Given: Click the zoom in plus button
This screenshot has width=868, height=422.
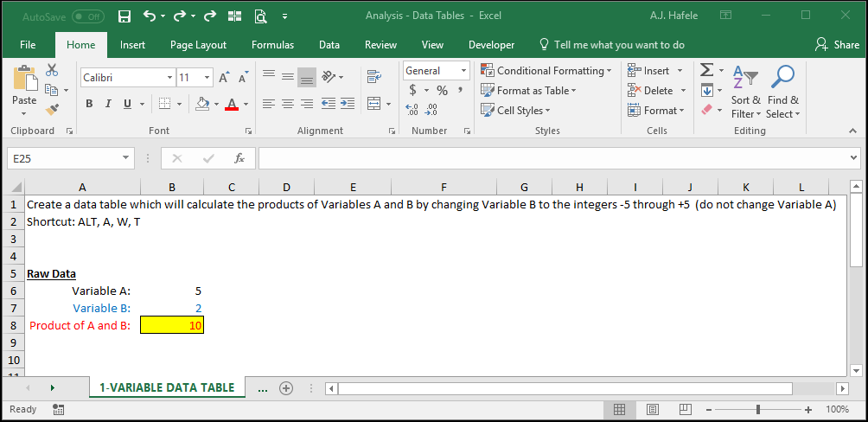Looking at the screenshot, I should point(808,409).
